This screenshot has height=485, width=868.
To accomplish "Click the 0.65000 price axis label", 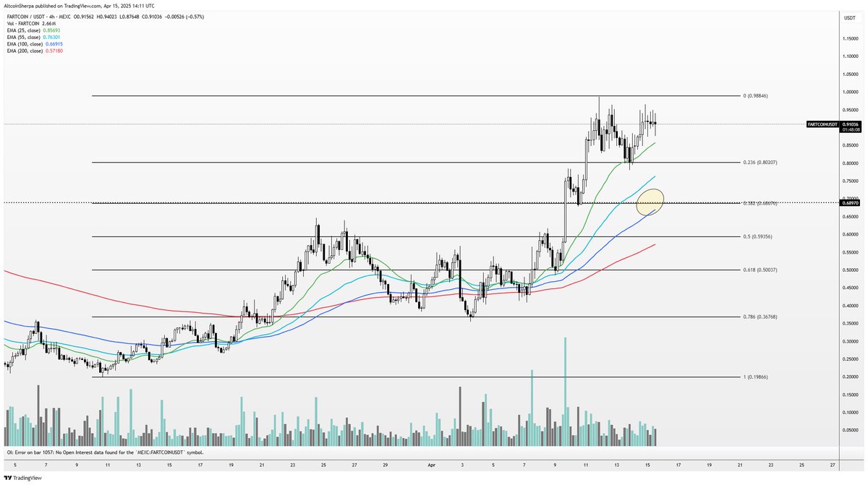I will [851, 217].
